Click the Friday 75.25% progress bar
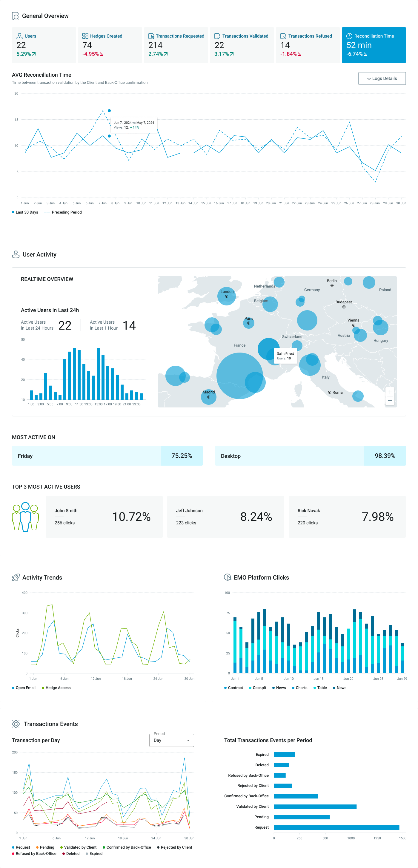The width and height of the screenshot is (418, 868). pyautogui.click(x=107, y=456)
